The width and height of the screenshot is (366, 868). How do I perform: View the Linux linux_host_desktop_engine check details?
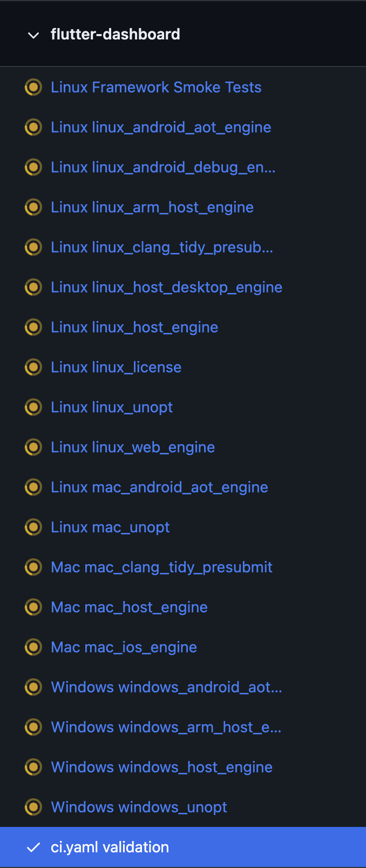(166, 287)
